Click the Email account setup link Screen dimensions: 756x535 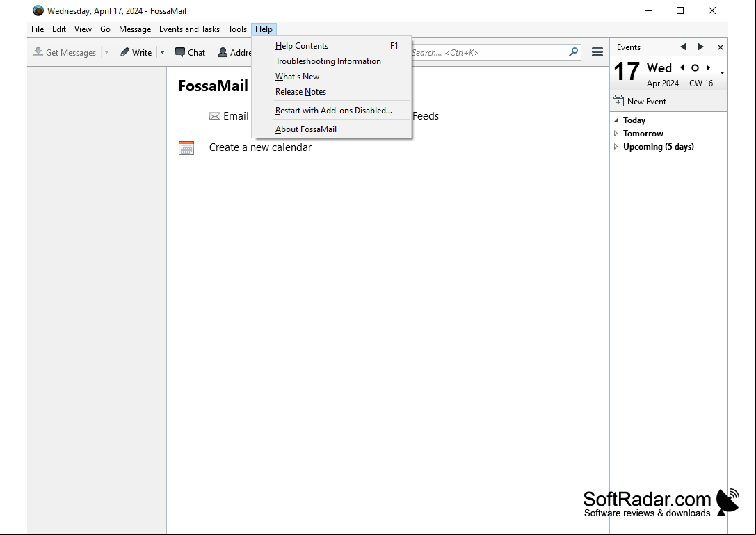(x=236, y=116)
